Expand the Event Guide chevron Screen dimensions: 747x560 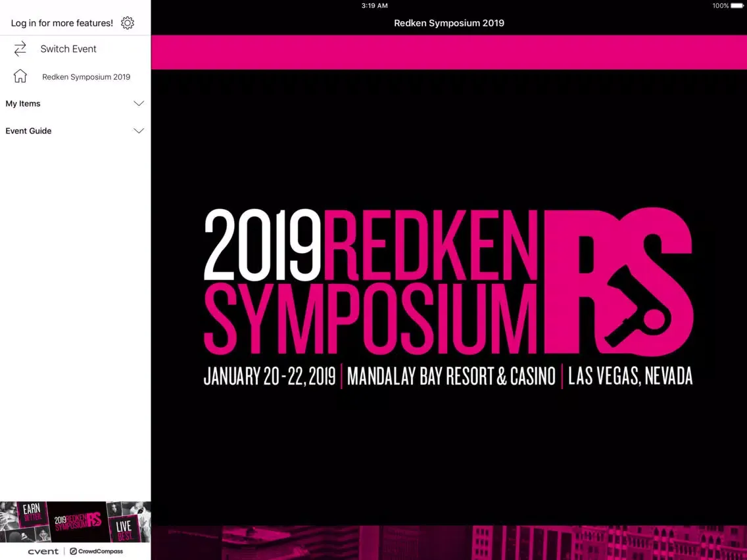point(139,131)
